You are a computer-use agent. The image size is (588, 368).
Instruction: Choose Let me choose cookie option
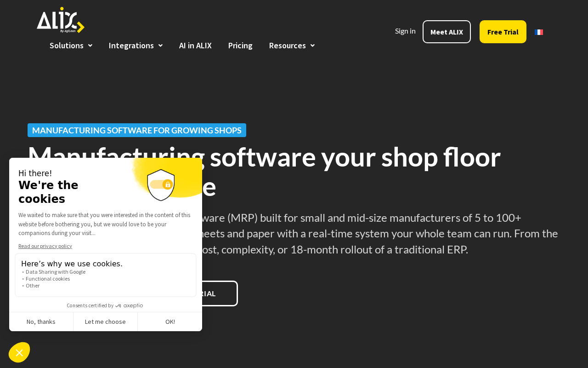coord(105,322)
